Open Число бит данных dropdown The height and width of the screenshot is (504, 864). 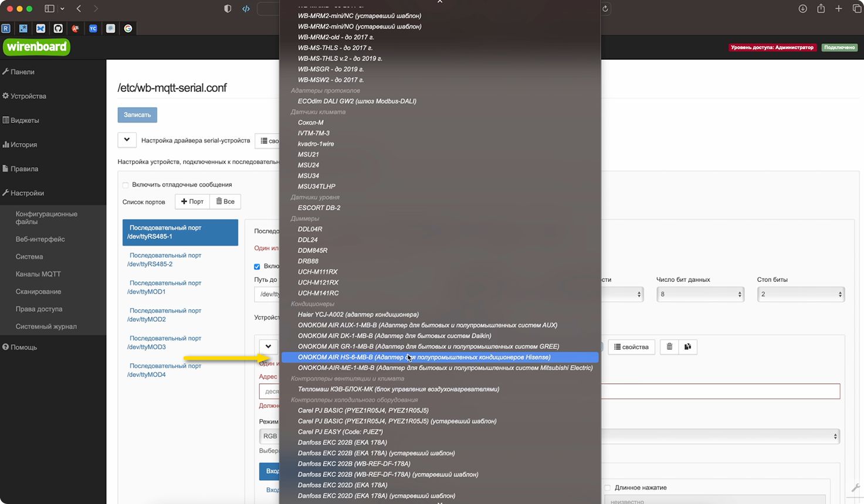700,294
